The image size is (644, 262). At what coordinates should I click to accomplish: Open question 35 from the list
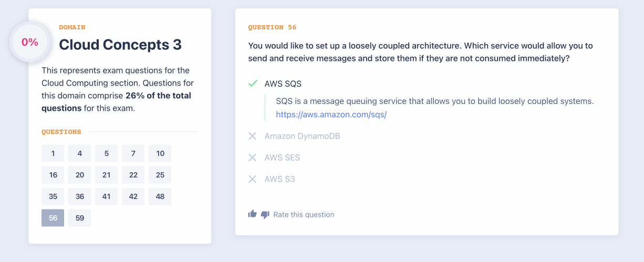[x=53, y=196]
